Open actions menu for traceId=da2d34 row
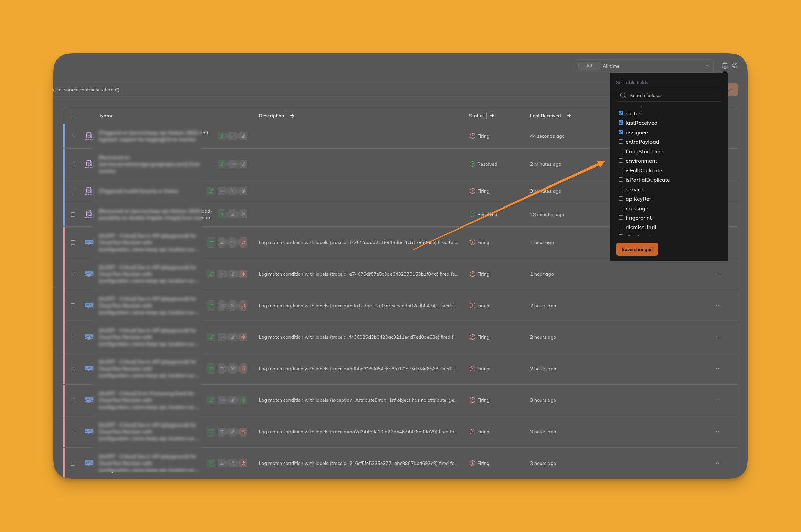The height and width of the screenshot is (532, 801). 718,432
